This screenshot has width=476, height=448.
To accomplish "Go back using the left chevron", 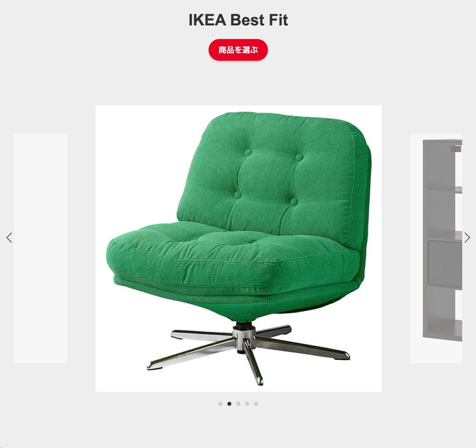I will (9, 238).
